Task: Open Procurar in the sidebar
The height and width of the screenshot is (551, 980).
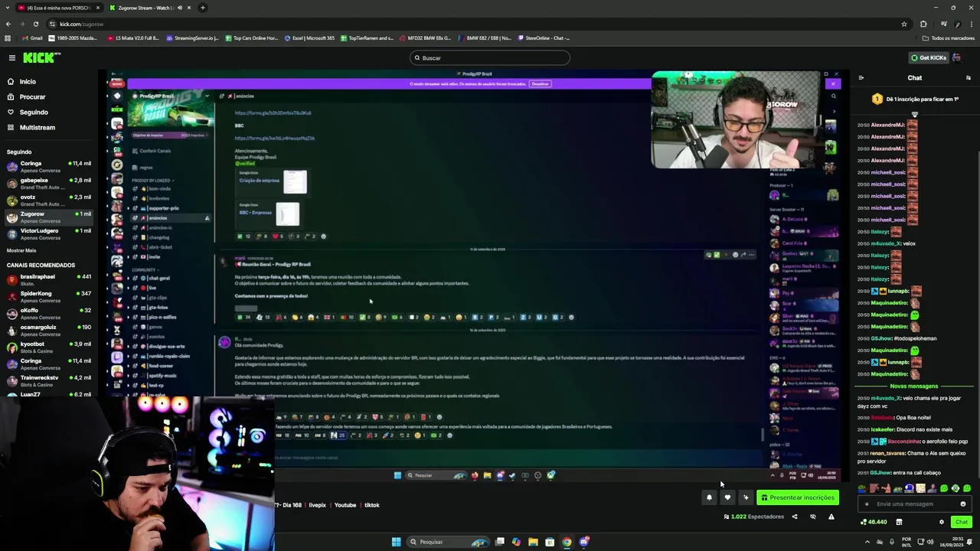Action: 32,96
